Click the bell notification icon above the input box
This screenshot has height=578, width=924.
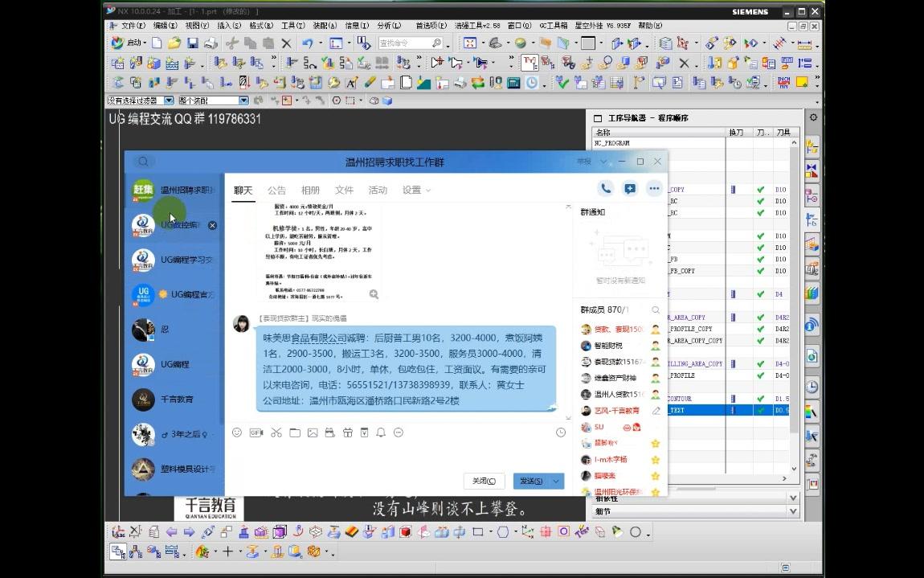coord(381,432)
